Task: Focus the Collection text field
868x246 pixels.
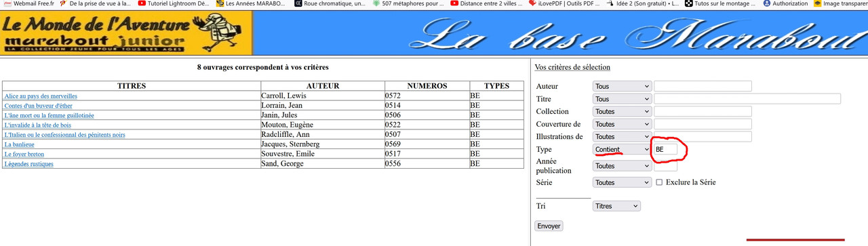Action: pyautogui.click(x=703, y=111)
